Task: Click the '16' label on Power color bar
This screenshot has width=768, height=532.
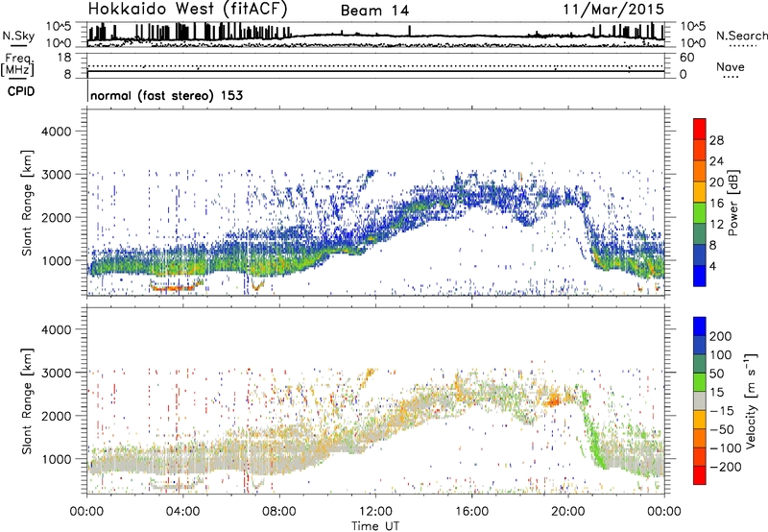Action: point(716,204)
